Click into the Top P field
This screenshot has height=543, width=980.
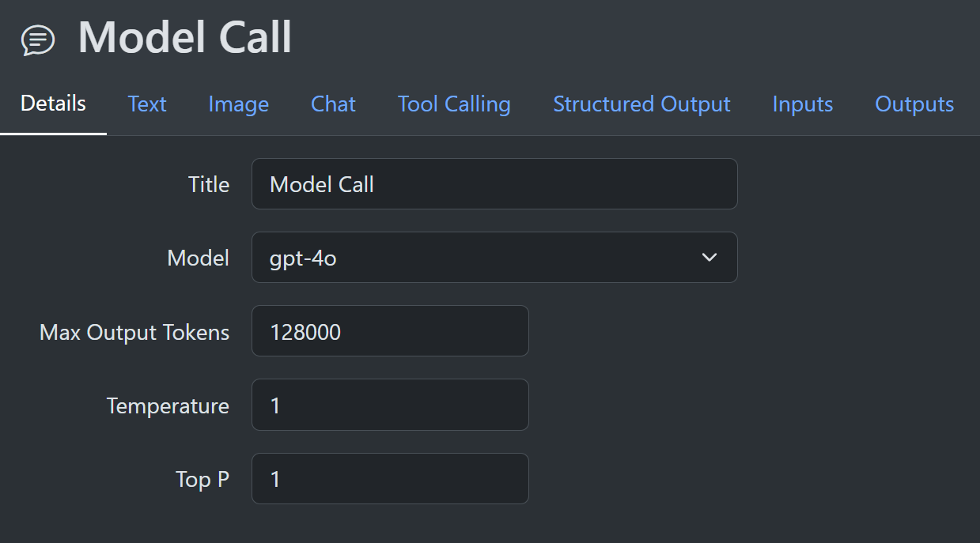(x=390, y=479)
